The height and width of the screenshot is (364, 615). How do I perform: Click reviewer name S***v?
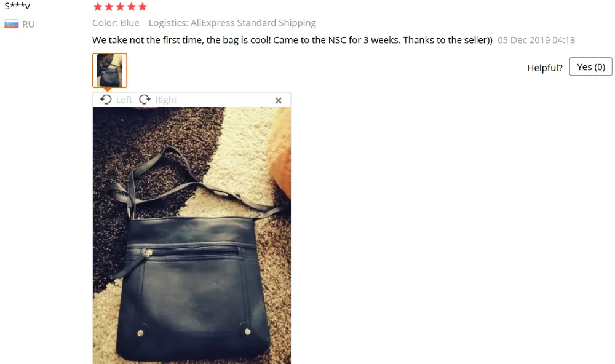17,6
